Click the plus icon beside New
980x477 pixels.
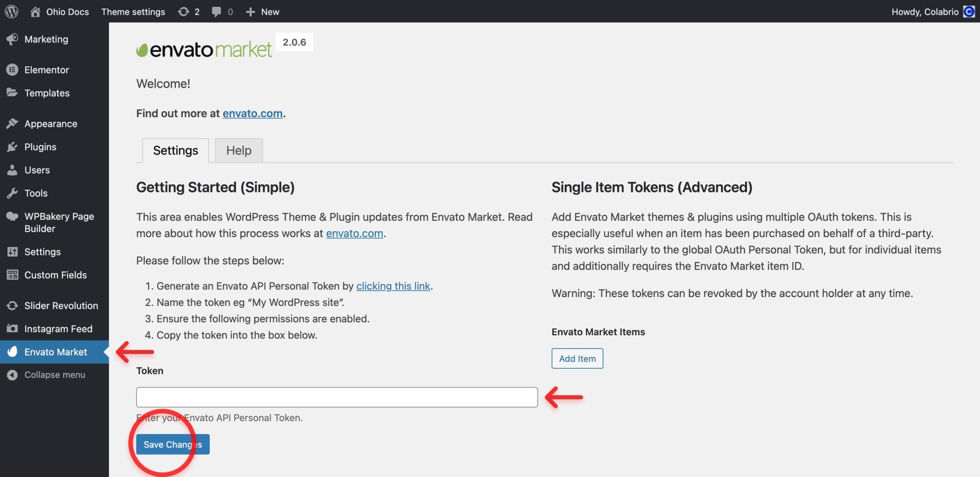[x=250, y=12]
